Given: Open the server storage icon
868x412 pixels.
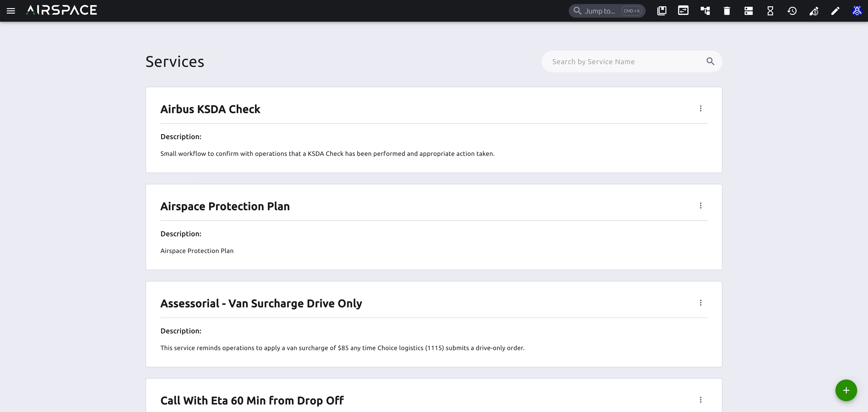Looking at the screenshot, I should point(748,11).
